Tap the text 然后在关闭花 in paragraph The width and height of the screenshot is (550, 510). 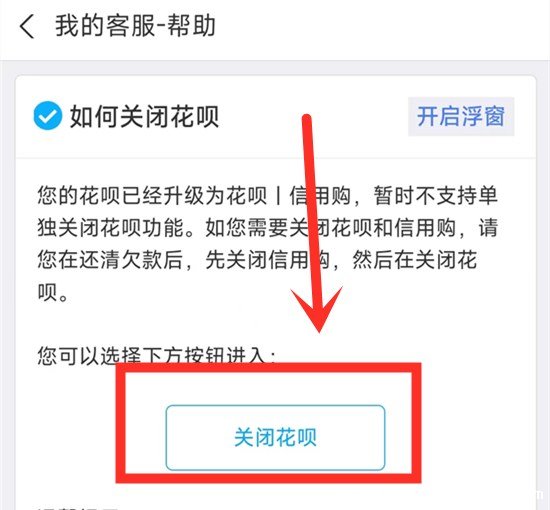click(415, 260)
